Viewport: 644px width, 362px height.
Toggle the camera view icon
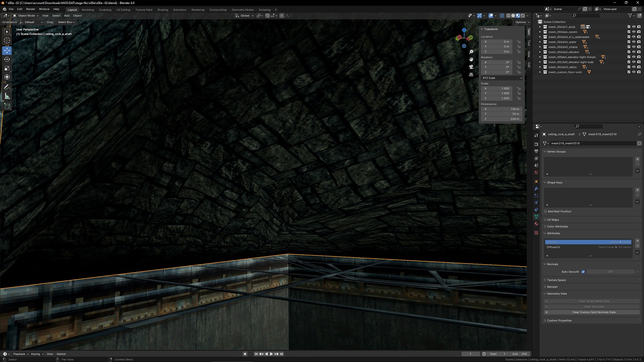pos(471,67)
